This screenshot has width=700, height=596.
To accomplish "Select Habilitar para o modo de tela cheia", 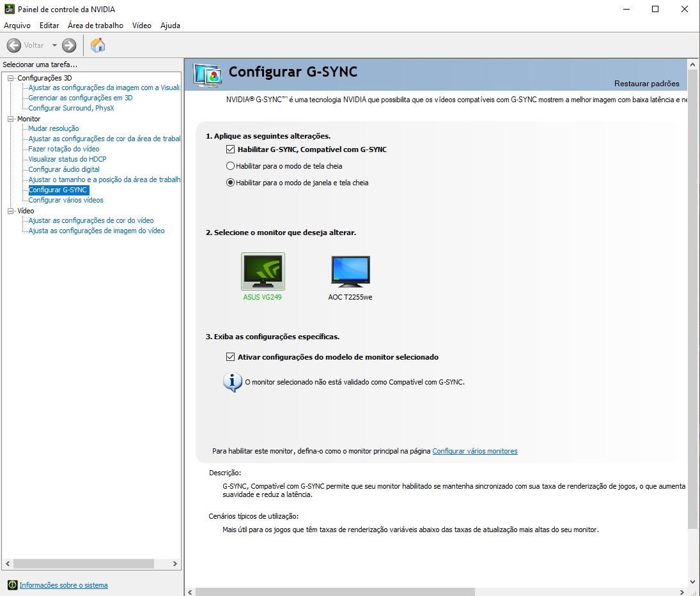I will [230, 166].
